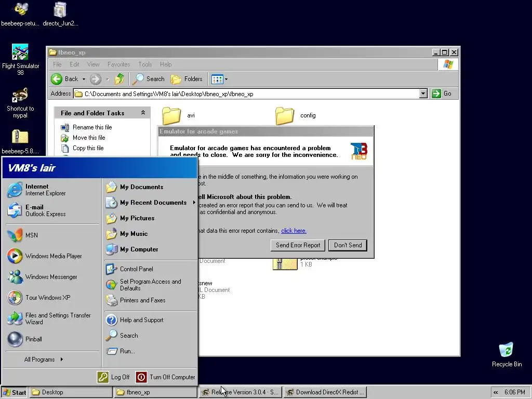Open Search from Start menu

tap(122, 336)
